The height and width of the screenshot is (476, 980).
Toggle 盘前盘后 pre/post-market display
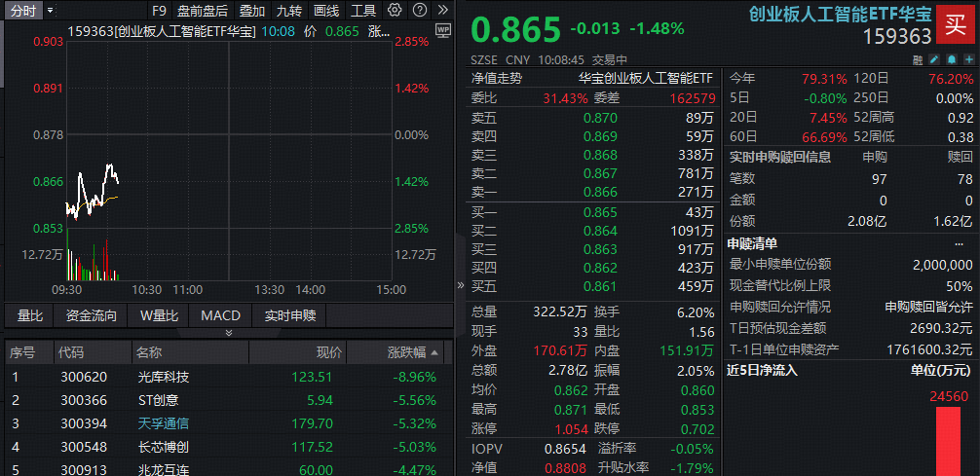click(202, 11)
